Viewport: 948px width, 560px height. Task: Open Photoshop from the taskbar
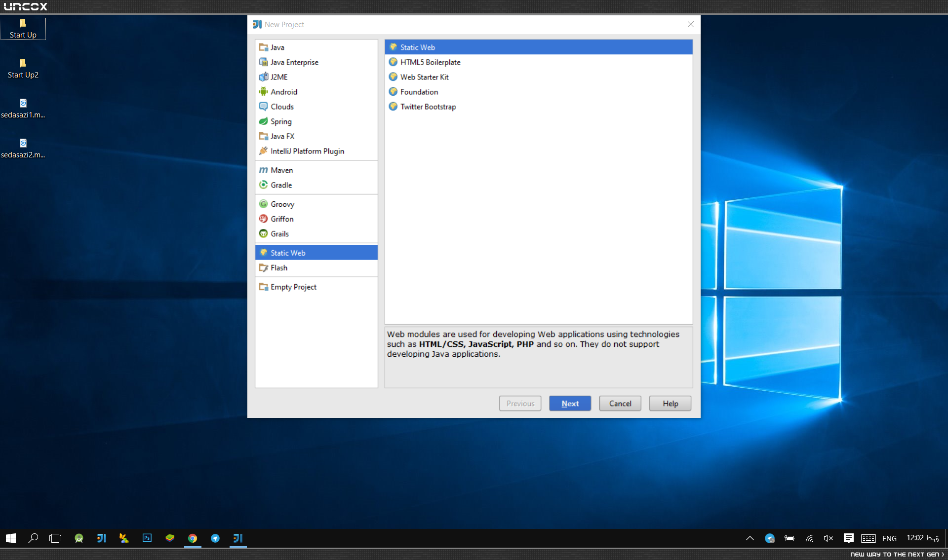click(x=147, y=538)
